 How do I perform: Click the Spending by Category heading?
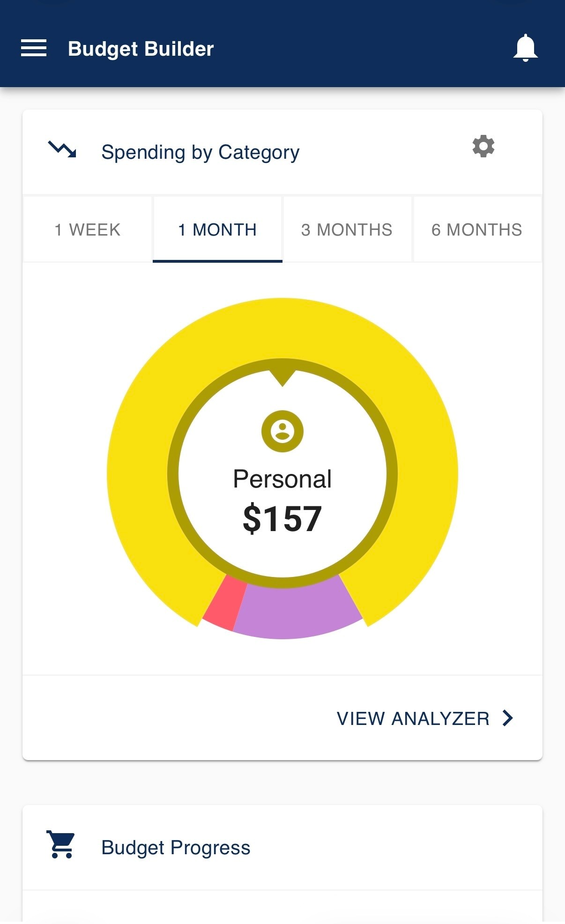click(201, 152)
